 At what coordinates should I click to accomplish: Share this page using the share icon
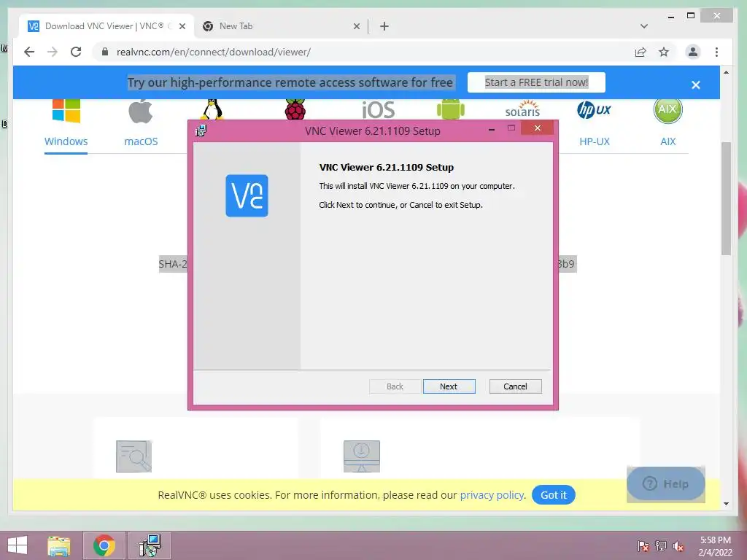click(x=640, y=52)
